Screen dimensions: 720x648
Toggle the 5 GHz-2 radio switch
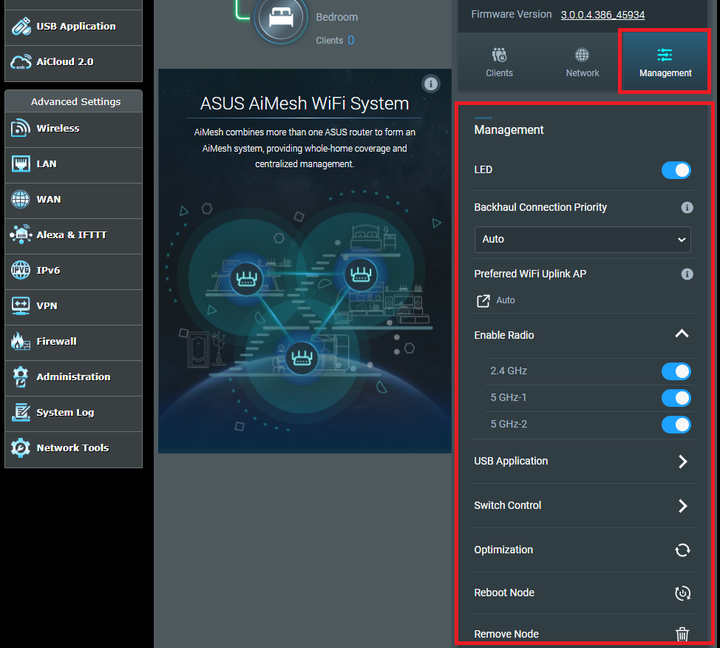pos(676,424)
